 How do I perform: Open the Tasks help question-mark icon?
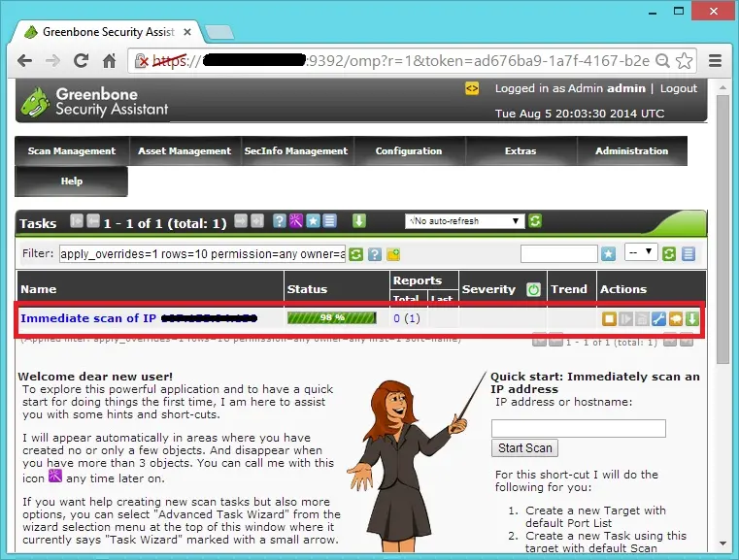tap(280, 221)
